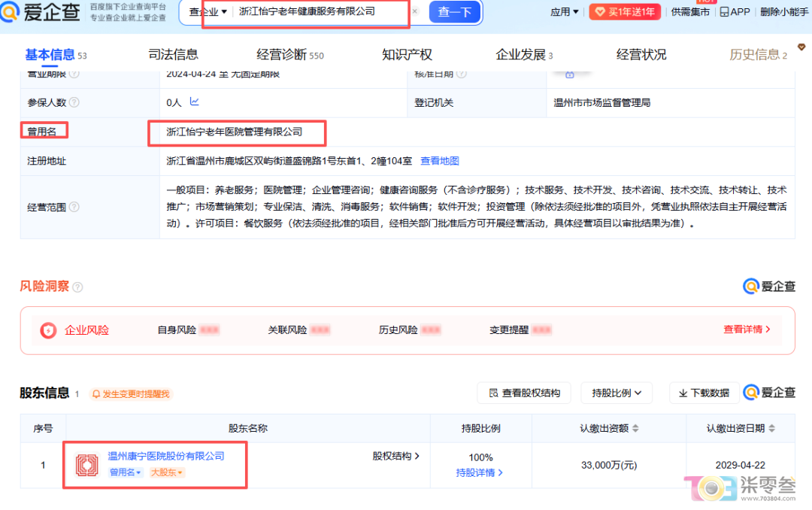Open the 查企业 search type dropdown

pos(208,11)
